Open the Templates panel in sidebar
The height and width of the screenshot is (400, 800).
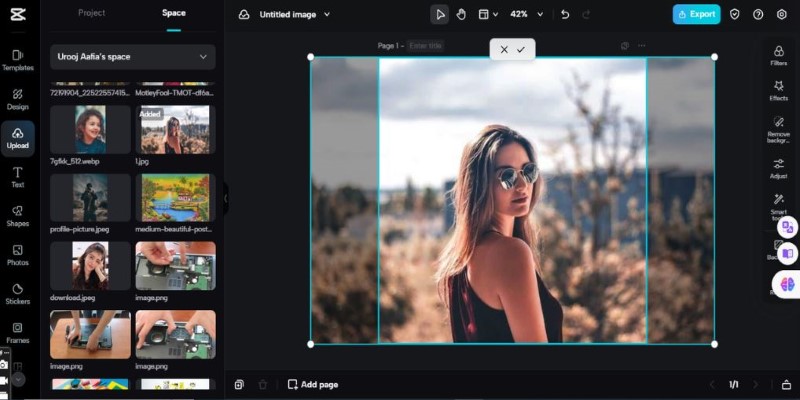click(x=17, y=59)
